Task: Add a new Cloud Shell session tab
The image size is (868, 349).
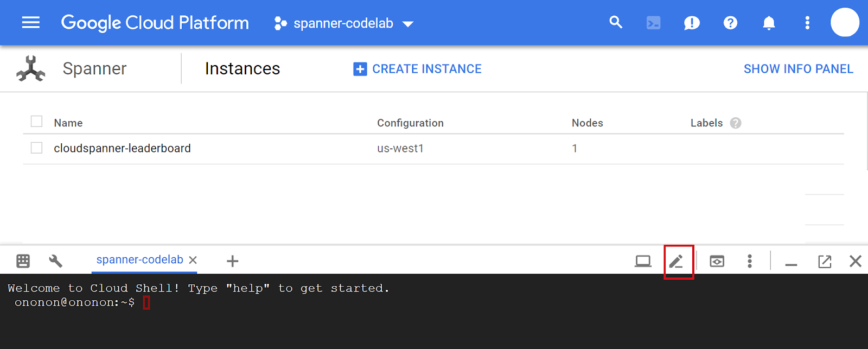Action: click(232, 261)
